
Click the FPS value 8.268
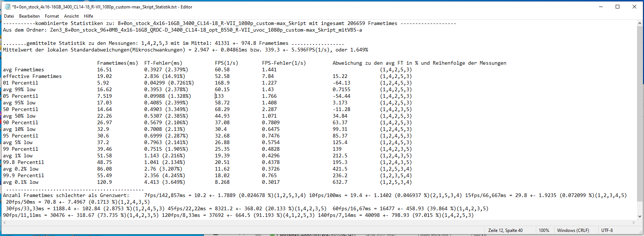(222, 182)
